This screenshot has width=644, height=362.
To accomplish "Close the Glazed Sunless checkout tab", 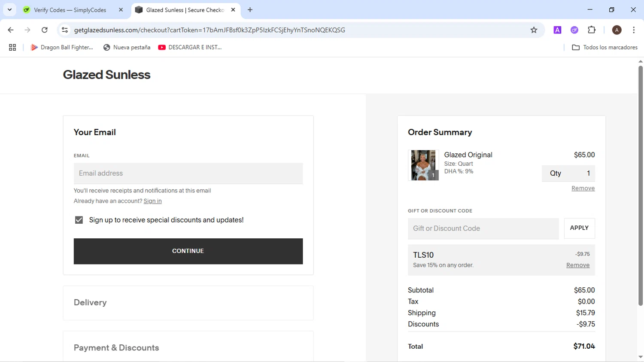I will pos(233,10).
